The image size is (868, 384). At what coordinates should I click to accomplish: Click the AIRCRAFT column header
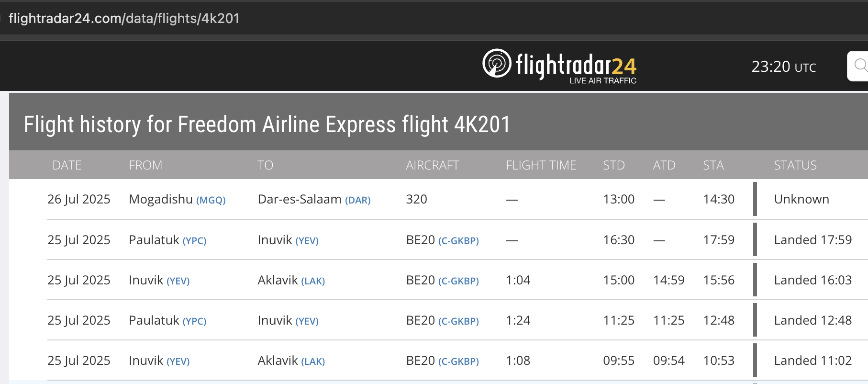[433, 165]
